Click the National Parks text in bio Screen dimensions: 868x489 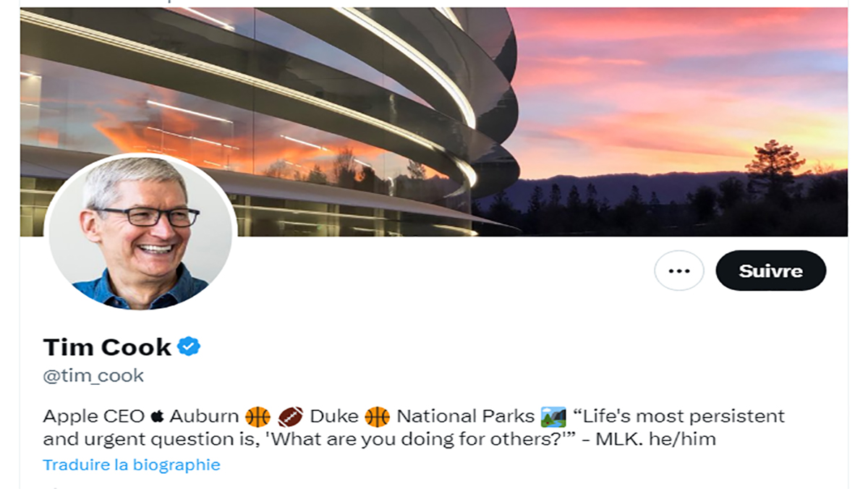[x=466, y=417]
